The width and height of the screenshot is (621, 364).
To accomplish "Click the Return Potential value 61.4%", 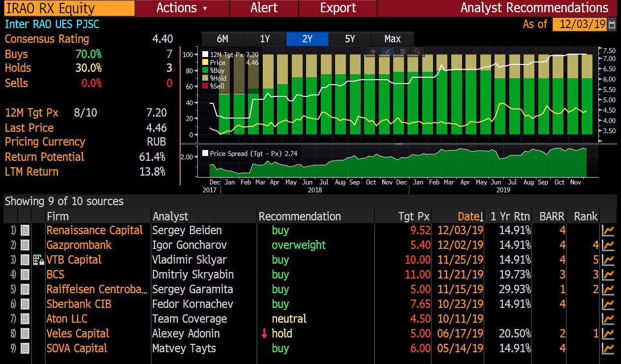I will coord(153,157).
